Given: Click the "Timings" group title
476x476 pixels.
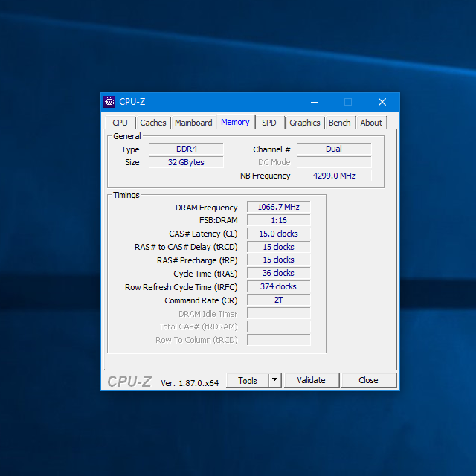Looking at the screenshot, I should coord(126,195).
